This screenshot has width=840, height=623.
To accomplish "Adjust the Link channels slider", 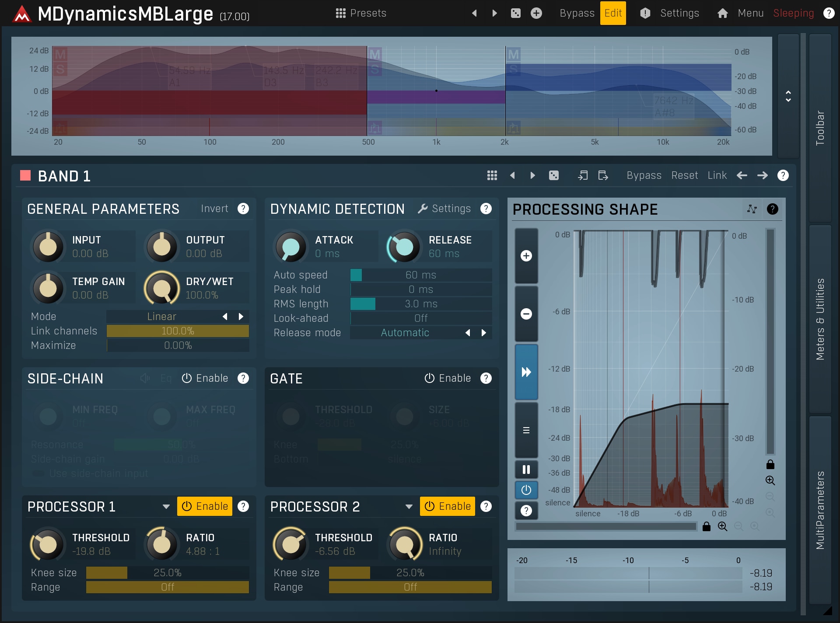I will coord(178,331).
